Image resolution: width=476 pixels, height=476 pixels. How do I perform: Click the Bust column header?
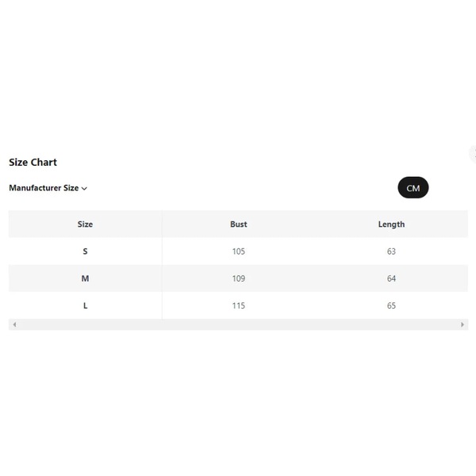click(x=239, y=224)
